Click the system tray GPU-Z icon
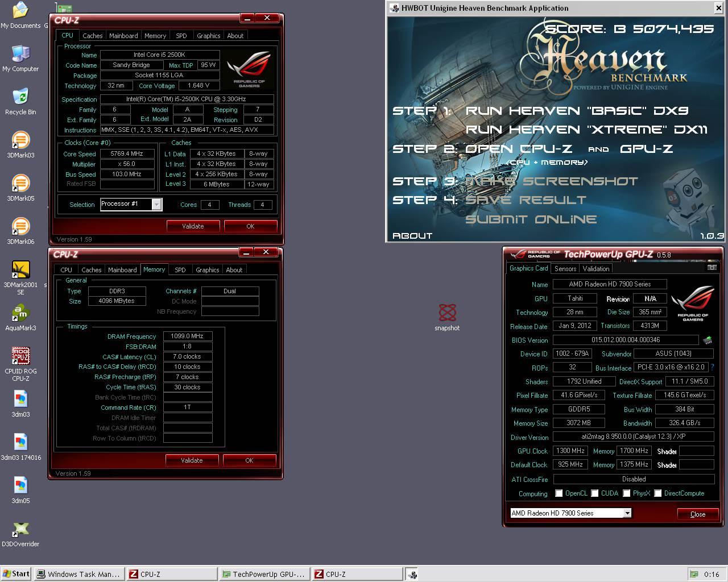728x582 pixels. coord(694,574)
